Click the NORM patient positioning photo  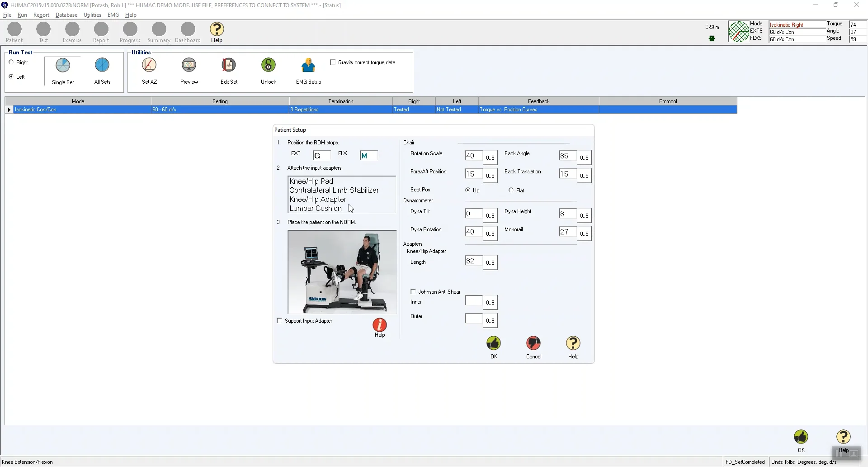[342, 272]
